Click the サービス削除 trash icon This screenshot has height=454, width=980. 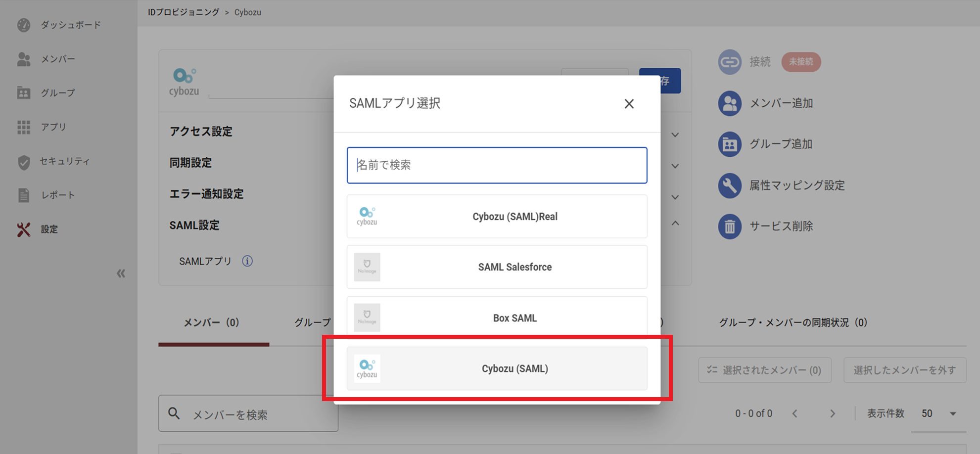(x=730, y=227)
